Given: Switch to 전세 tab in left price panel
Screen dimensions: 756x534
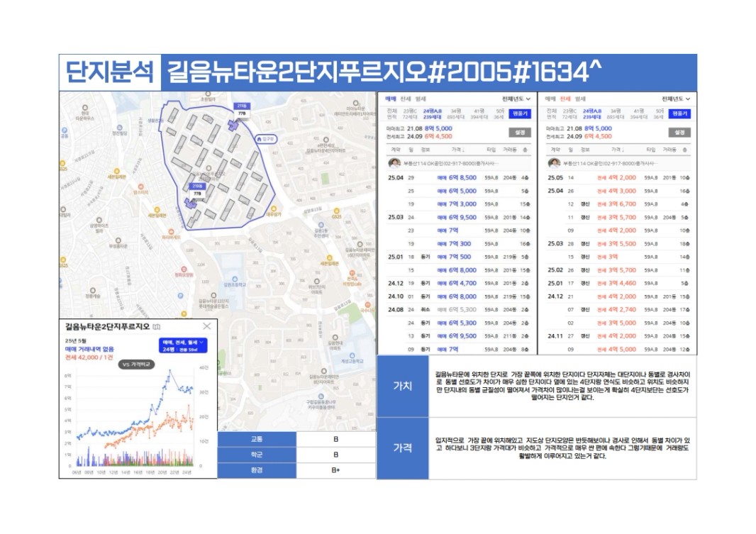Looking at the screenshot, I should tap(405, 99).
